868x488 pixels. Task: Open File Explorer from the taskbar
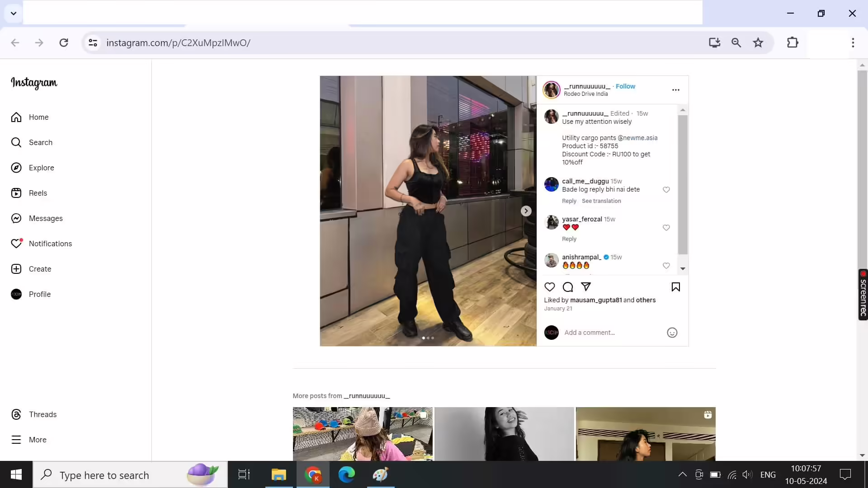click(278, 474)
